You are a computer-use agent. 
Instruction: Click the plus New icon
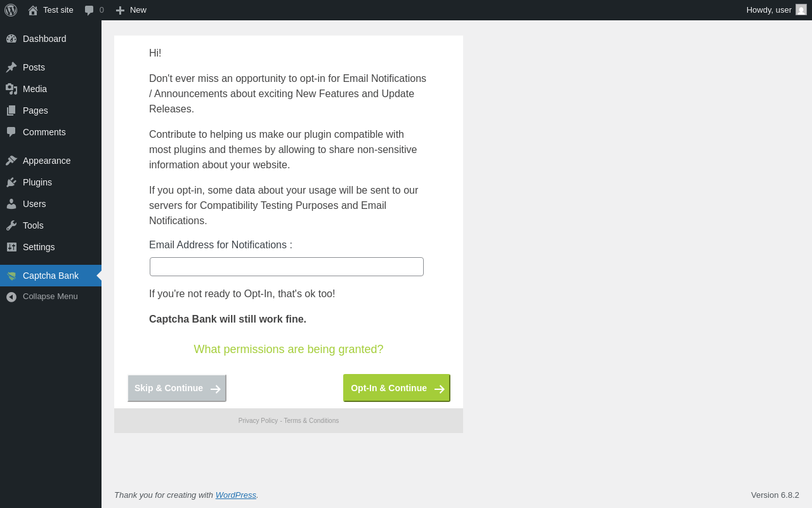pos(120,10)
